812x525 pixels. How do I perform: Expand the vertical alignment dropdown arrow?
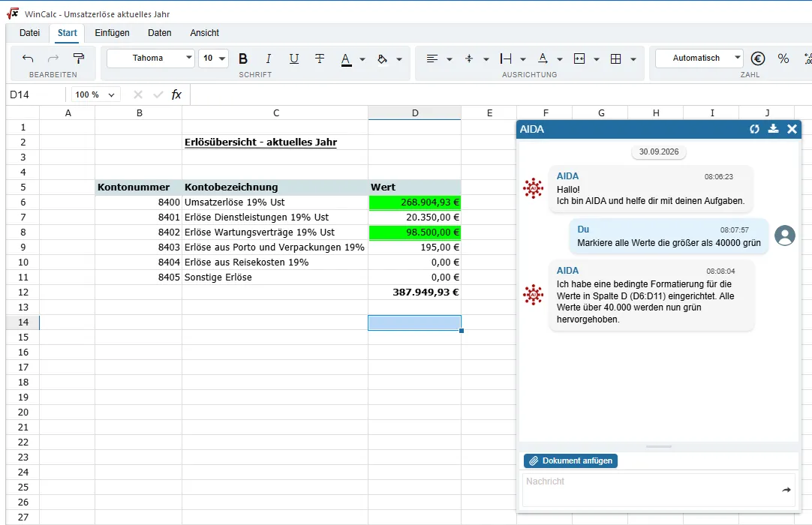(486, 59)
